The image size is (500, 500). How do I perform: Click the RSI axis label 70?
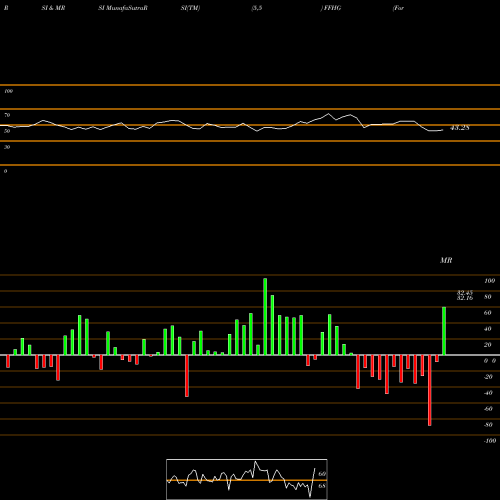(7, 115)
